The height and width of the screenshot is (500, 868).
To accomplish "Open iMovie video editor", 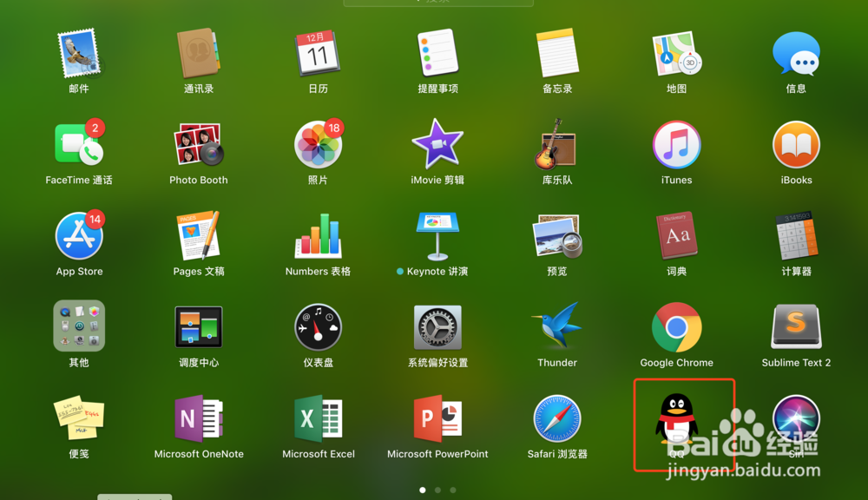I will 437,149.
